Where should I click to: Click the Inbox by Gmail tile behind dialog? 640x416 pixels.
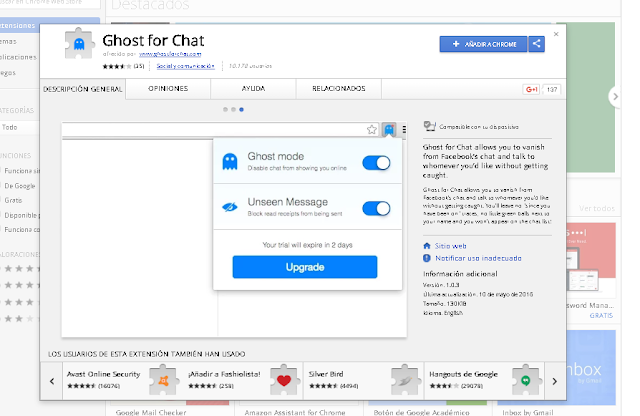(x=591, y=367)
